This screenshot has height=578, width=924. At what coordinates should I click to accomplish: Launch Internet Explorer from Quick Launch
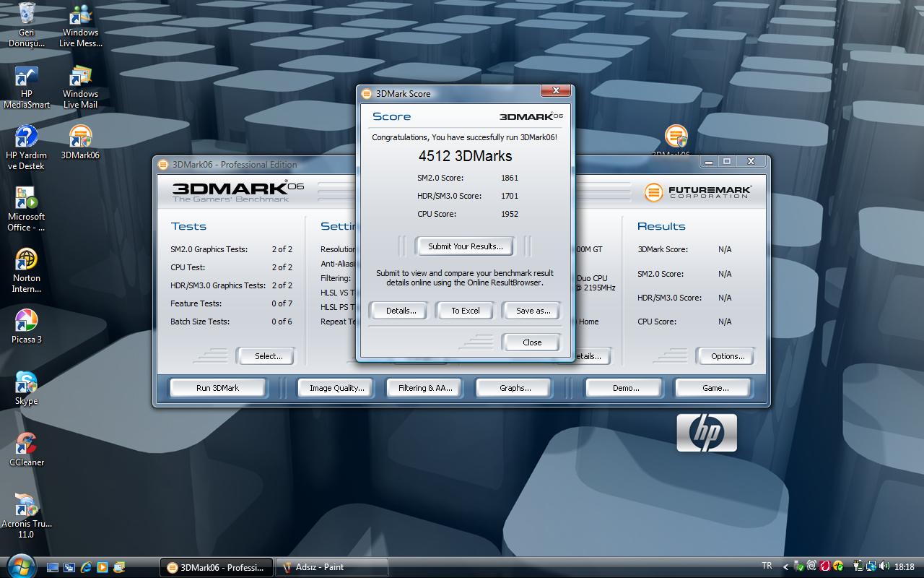click(x=86, y=567)
